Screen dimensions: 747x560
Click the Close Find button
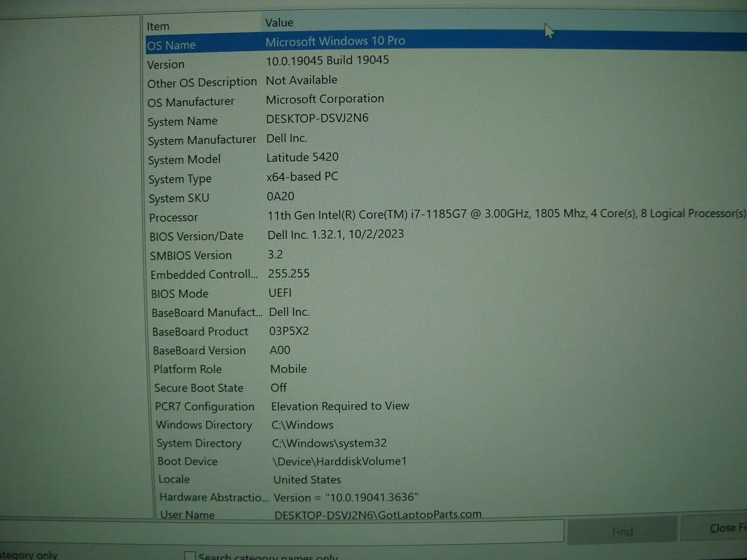[714, 528]
